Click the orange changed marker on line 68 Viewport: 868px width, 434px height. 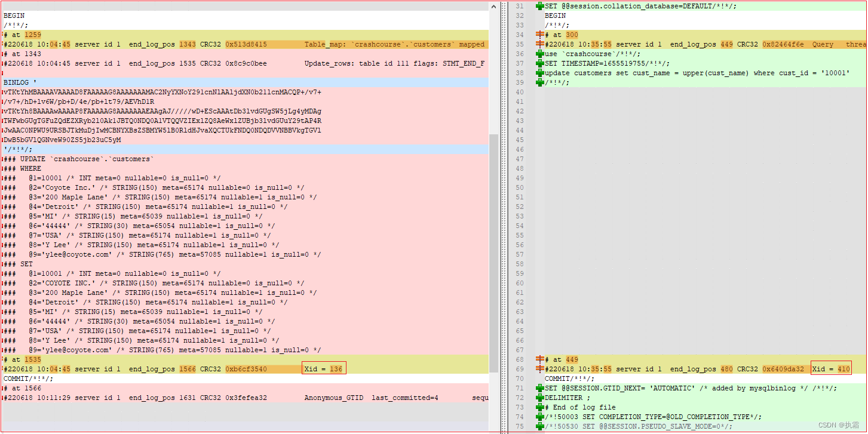coord(540,359)
